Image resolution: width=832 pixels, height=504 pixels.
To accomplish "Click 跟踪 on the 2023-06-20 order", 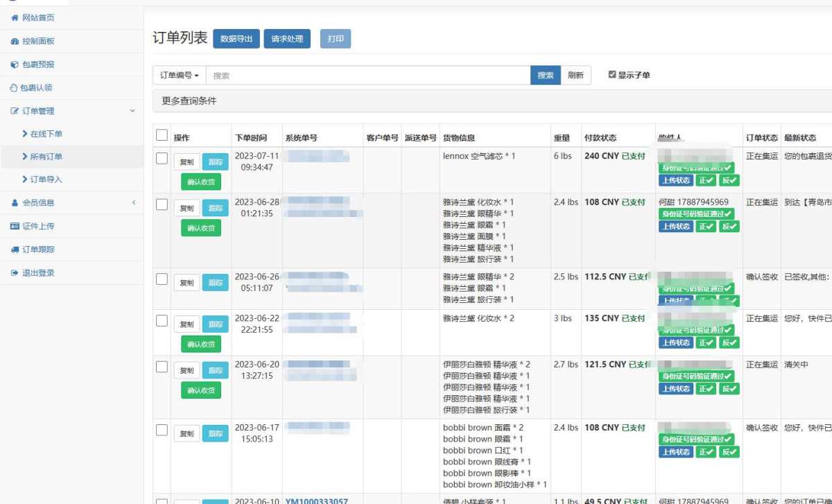I will [x=215, y=370].
